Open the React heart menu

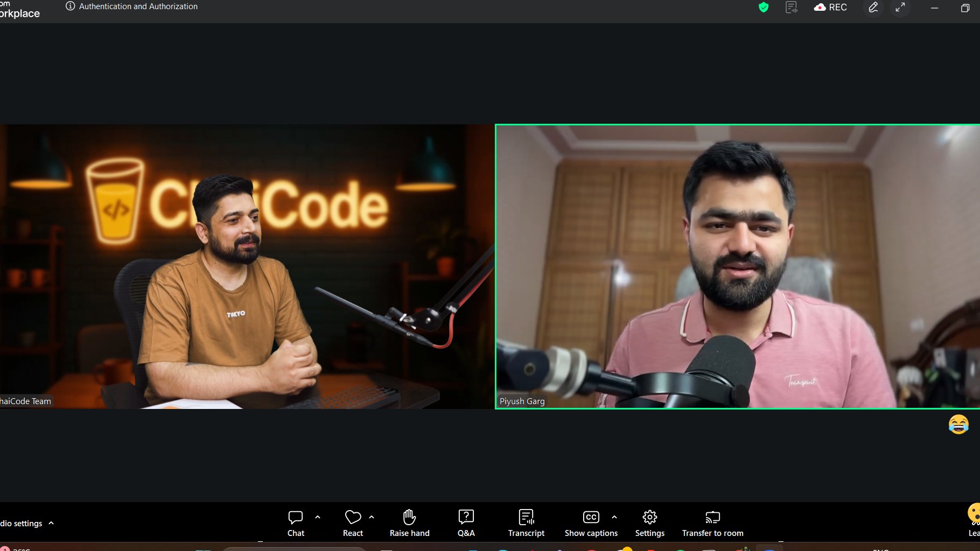coord(353,523)
